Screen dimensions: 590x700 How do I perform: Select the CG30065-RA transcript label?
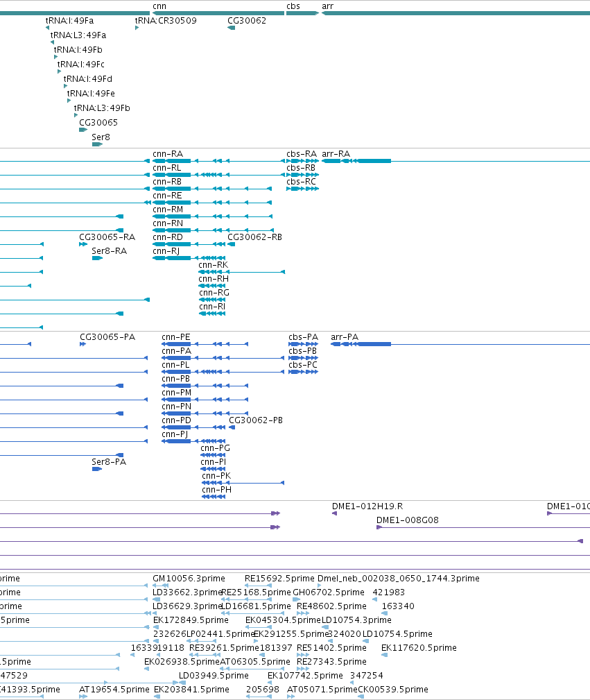click(x=107, y=237)
